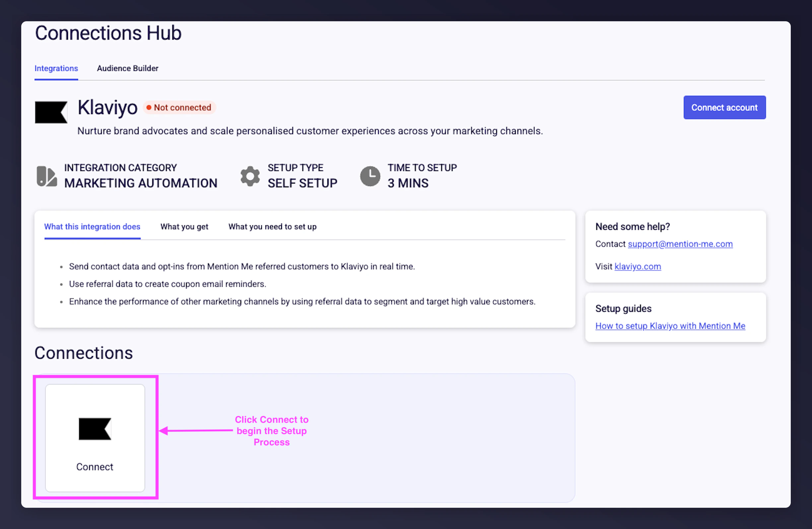The height and width of the screenshot is (529, 812).
Task: Click the INTEGRATION CATEGORY label
Action: (120, 168)
